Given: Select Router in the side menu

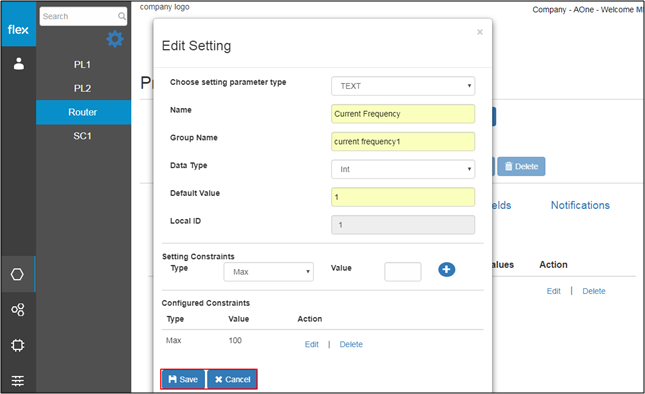Looking at the screenshot, I should pyautogui.click(x=83, y=112).
